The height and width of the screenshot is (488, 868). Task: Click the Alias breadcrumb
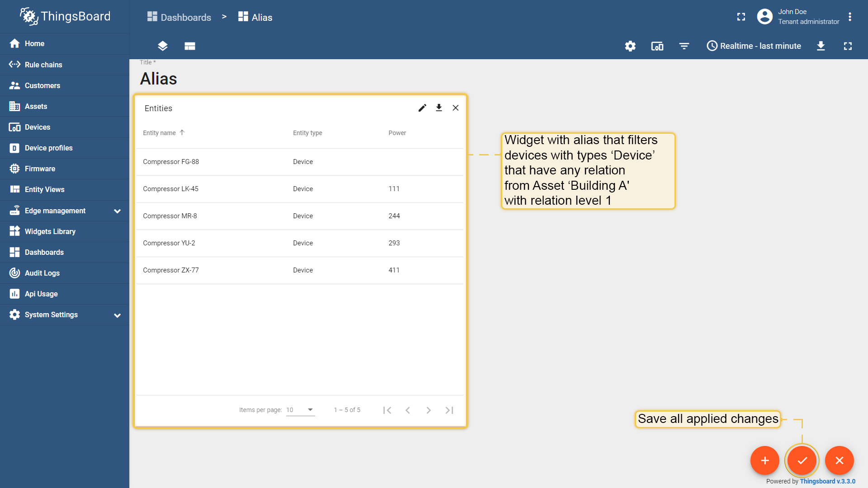(255, 17)
